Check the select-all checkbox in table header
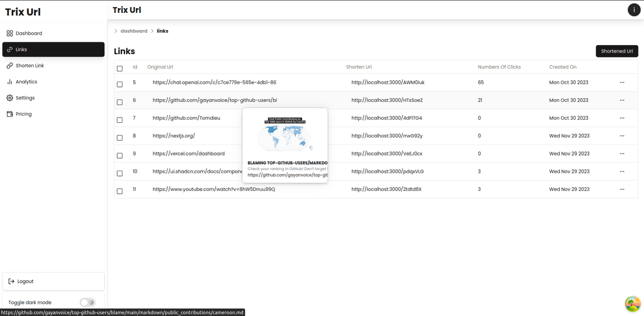Image resolution: width=644 pixels, height=316 pixels. [120, 68]
